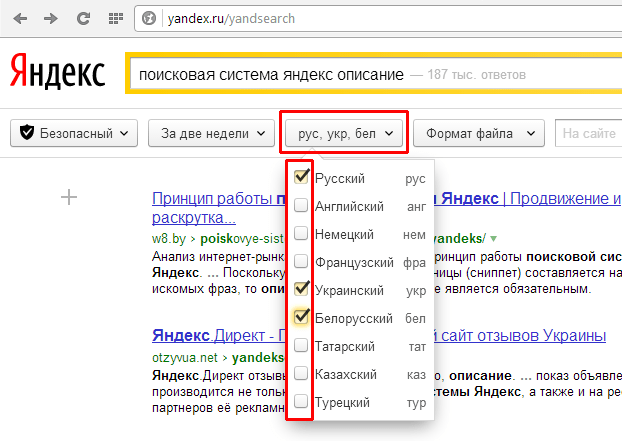Click the укр abbreviation in language list
This screenshot has height=441, width=622.
(x=416, y=291)
